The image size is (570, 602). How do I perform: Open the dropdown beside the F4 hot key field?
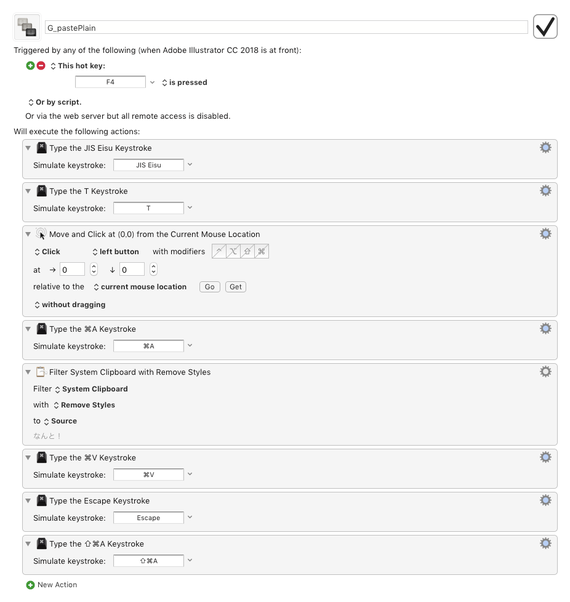(152, 82)
